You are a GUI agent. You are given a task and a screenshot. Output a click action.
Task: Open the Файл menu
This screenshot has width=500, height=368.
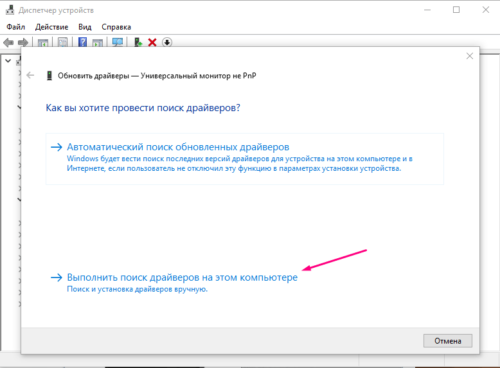[x=16, y=27]
